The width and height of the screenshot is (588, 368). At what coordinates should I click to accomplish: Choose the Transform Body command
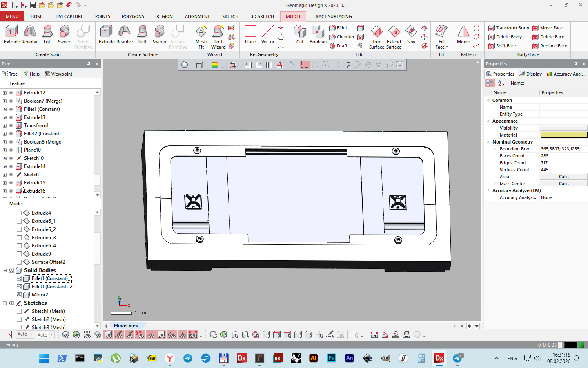(509, 28)
